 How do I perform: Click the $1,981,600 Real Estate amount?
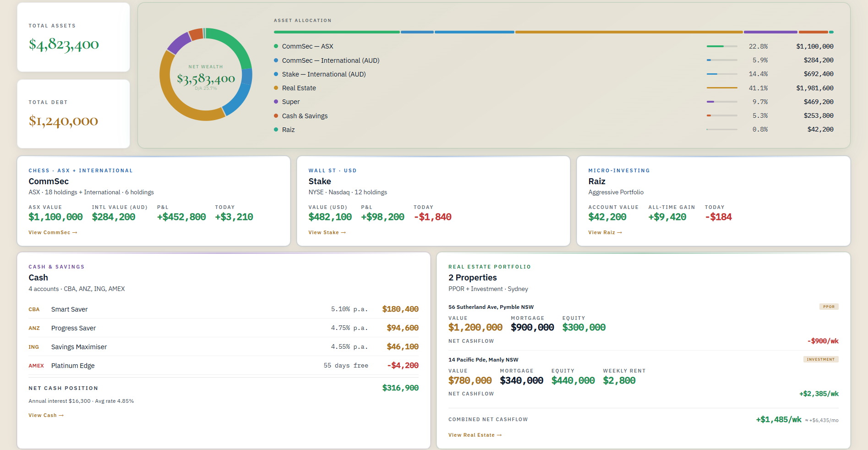(815, 88)
